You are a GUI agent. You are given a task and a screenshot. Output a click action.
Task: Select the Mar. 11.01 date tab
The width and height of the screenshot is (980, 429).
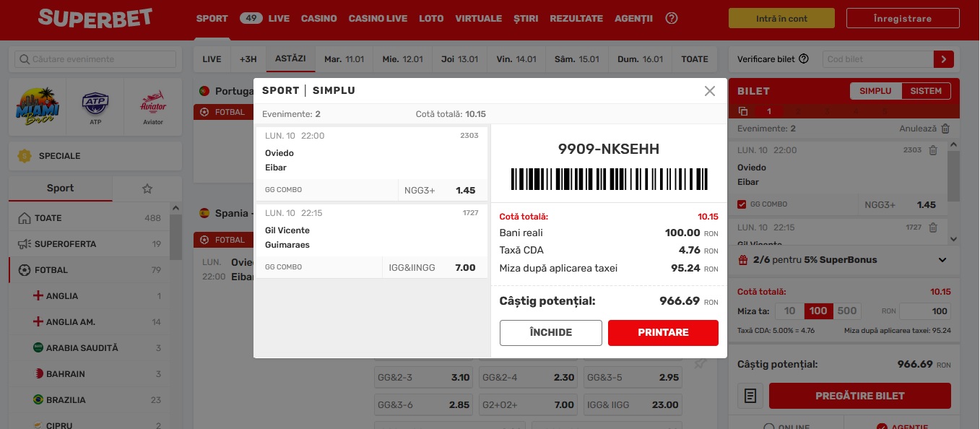click(x=344, y=59)
